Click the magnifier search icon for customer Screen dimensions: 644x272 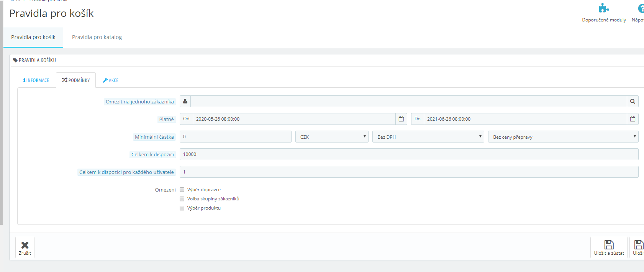coord(633,102)
